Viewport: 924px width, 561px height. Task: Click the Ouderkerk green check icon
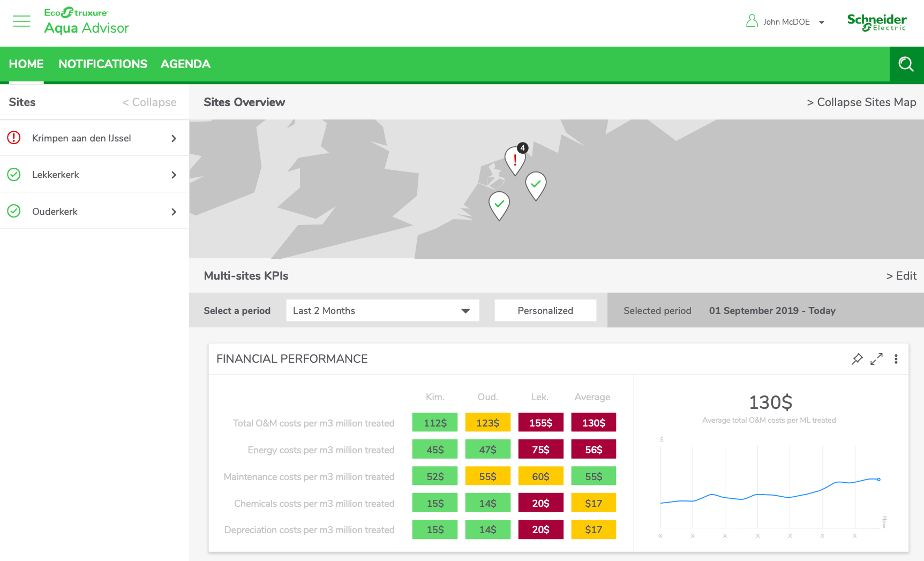[14, 211]
